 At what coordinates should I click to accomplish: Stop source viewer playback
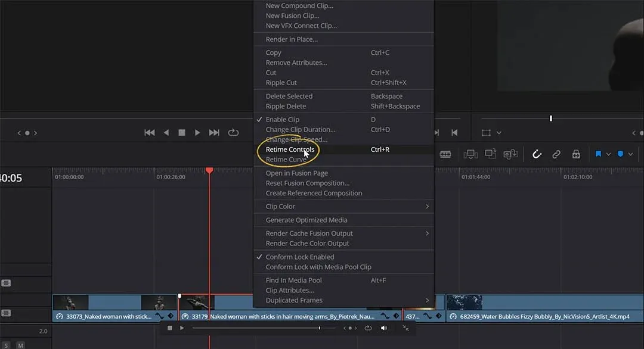point(181,132)
